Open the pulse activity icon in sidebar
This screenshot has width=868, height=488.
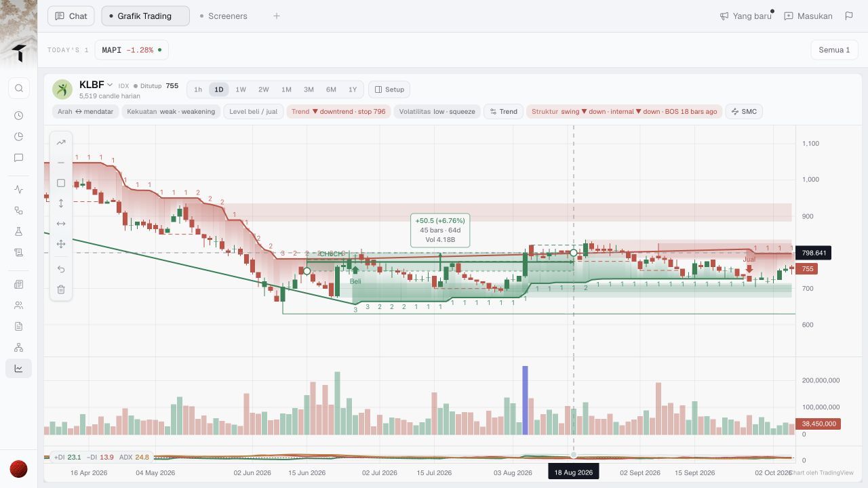tap(19, 190)
